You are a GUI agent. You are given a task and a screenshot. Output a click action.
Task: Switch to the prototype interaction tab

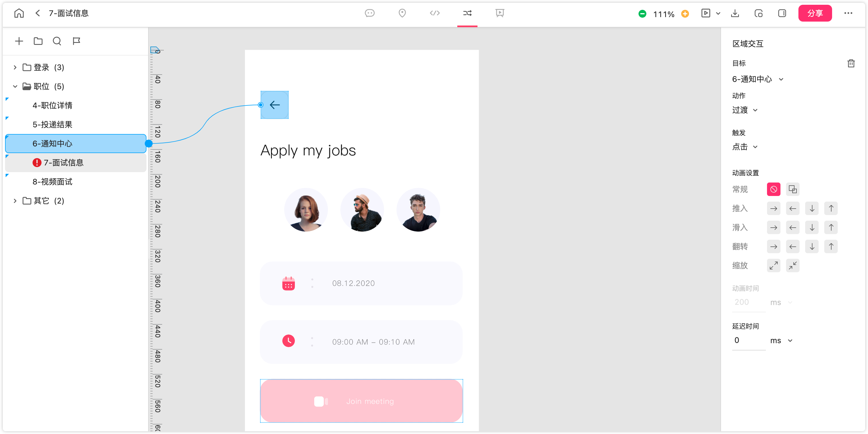pyautogui.click(x=467, y=13)
